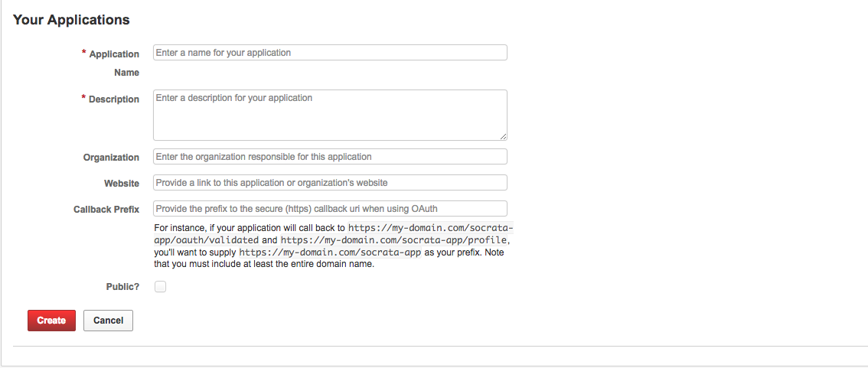
Task: Click the socrata-app/profile example URL
Action: [393, 240]
